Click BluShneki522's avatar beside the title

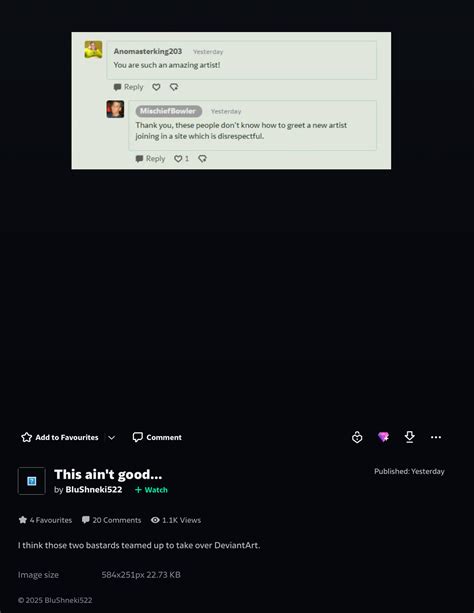pyautogui.click(x=32, y=481)
